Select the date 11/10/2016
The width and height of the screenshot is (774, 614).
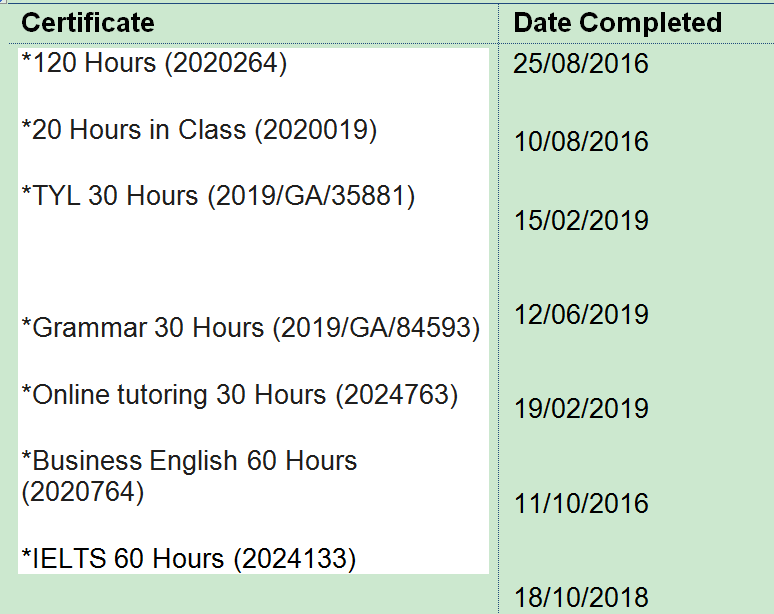pyautogui.click(x=581, y=503)
